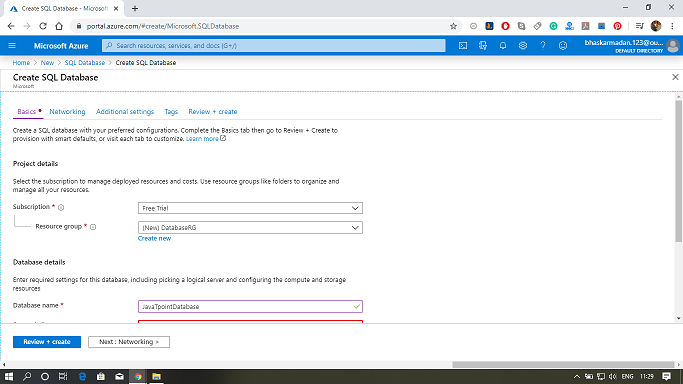The width and height of the screenshot is (683, 384).
Task: Click the Pinterest extension icon
Action: coord(617,26)
